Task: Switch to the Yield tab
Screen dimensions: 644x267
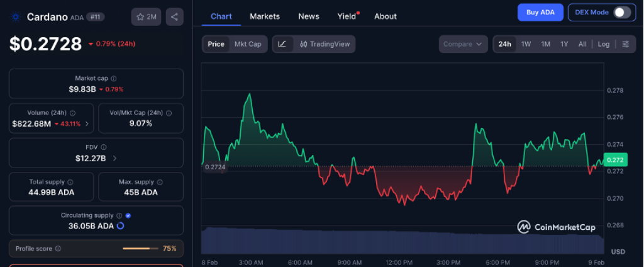Action: pyautogui.click(x=346, y=16)
